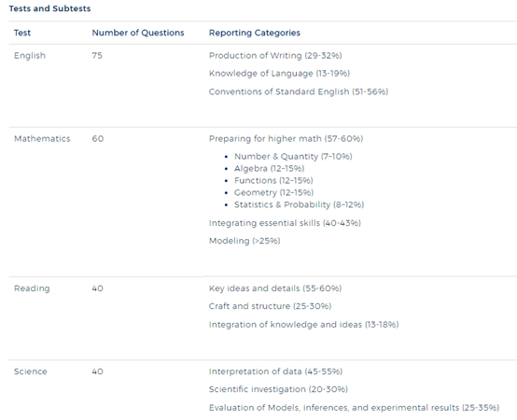The image size is (517, 420).
Task: Click 'Conventions of Standard English' entry
Action: pyautogui.click(x=299, y=91)
